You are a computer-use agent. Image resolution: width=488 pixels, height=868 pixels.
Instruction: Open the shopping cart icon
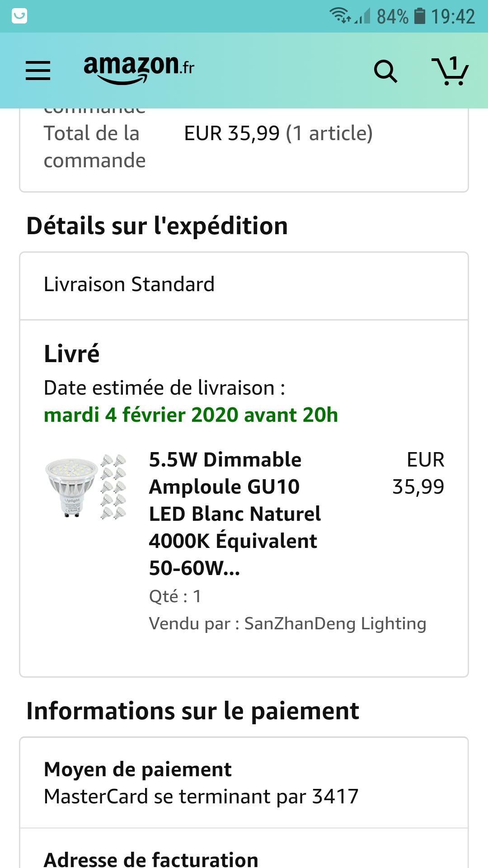pyautogui.click(x=450, y=71)
